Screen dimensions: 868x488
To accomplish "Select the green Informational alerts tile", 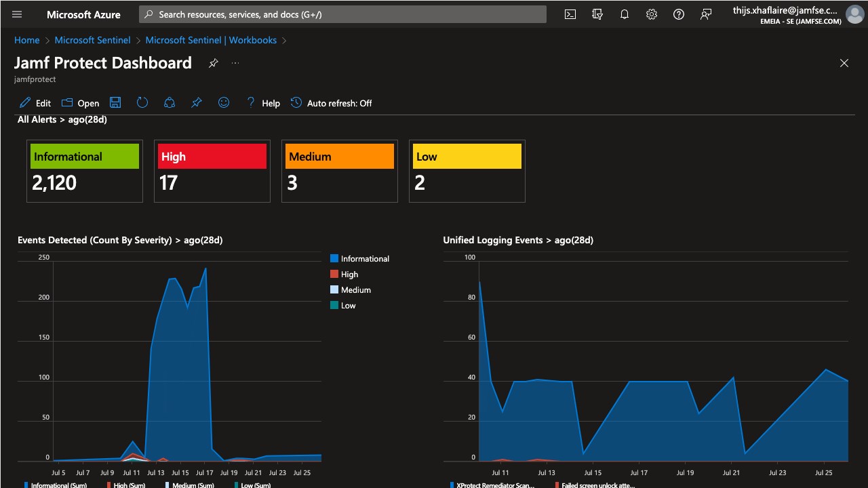I will click(85, 171).
